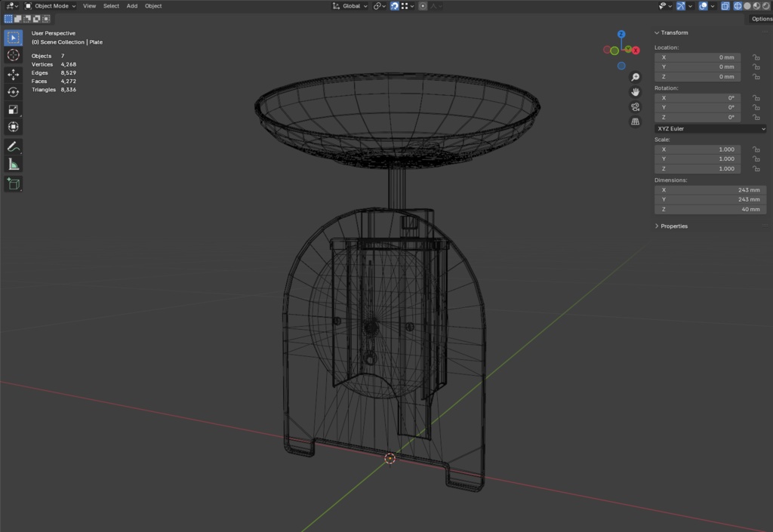773x532 pixels.
Task: Open the Select menu
Action: (111, 6)
